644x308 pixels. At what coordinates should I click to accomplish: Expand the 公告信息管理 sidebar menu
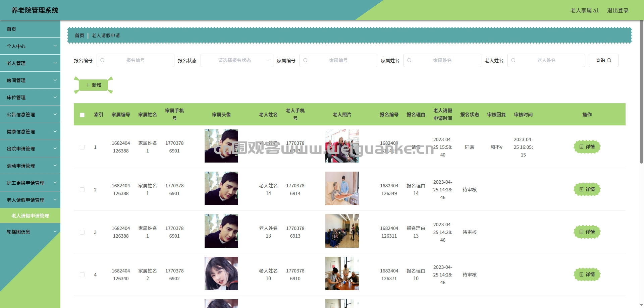[x=30, y=115]
